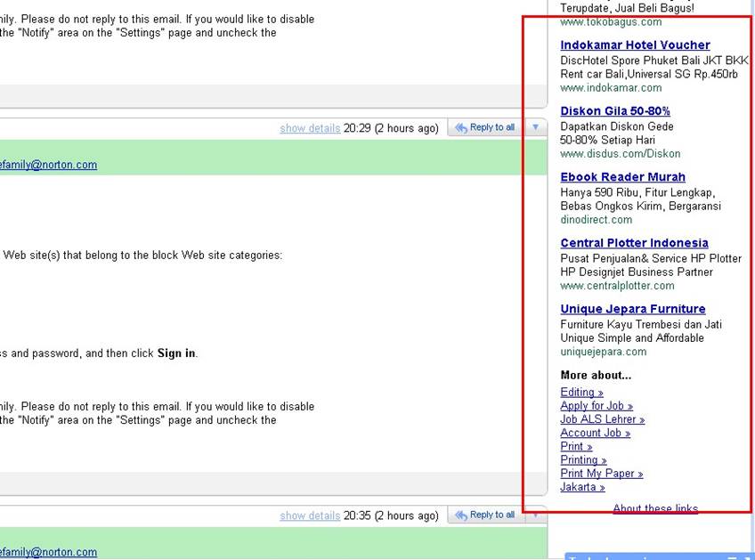Viewport: 755px width, 560px height.
Task: Click Reply to all on the 20:29 message
Action: (x=485, y=127)
